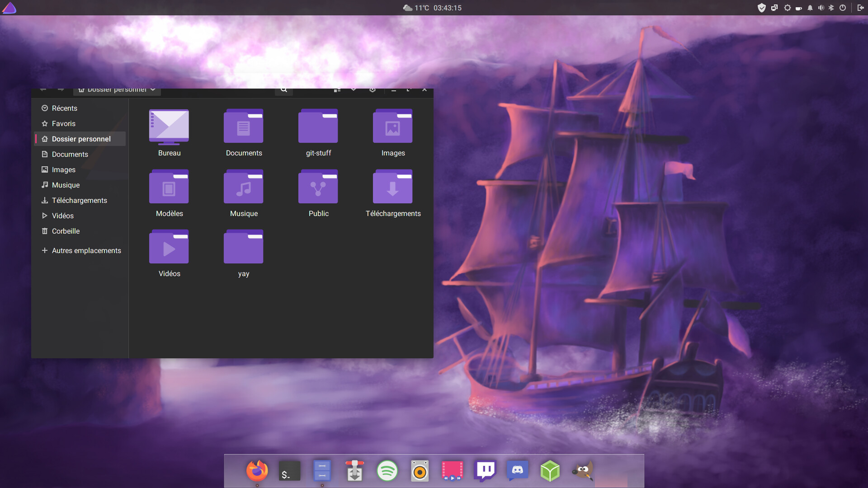The width and height of the screenshot is (868, 488).
Task: Expand the Dossier personnel path dropdown
Action: [x=117, y=91]
